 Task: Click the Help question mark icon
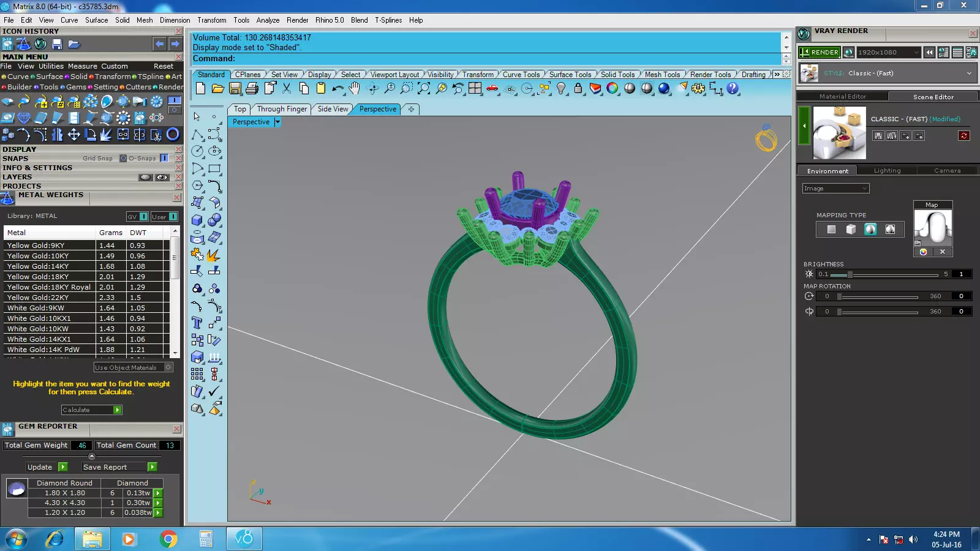coord(733,89)
